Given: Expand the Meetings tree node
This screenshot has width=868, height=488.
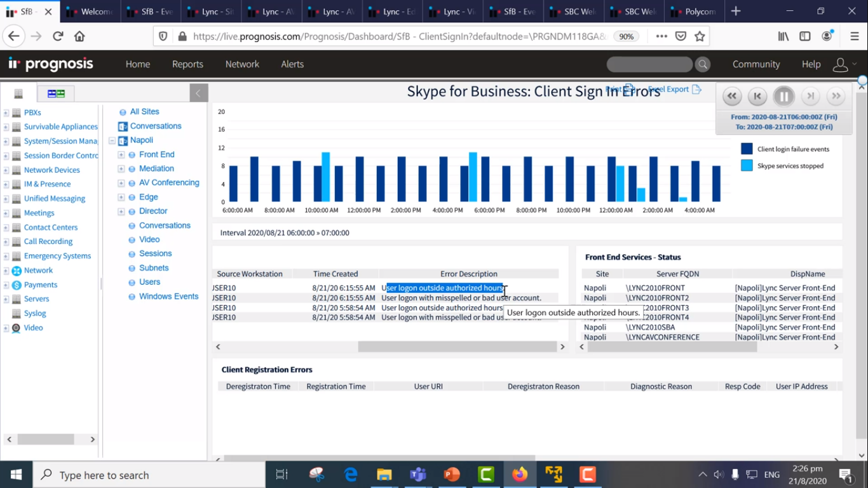Looking at the screenshot, I should click(6, 213).
